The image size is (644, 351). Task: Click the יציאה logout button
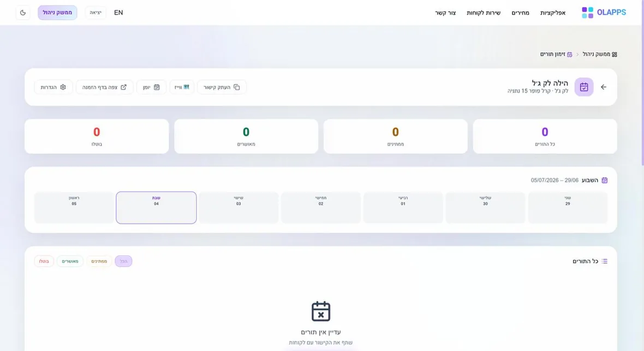point(96,13)
